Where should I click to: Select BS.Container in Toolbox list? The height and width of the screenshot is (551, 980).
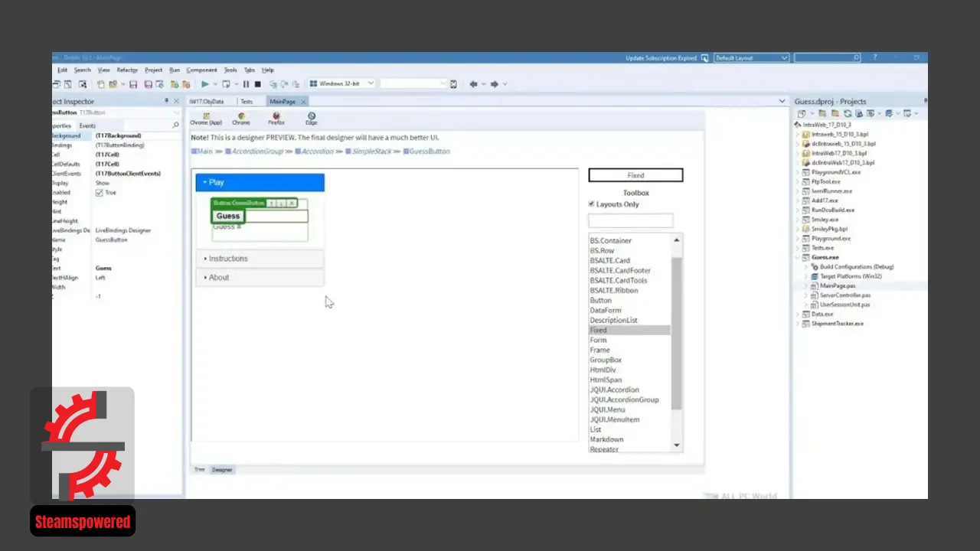(x=611, y=240)
